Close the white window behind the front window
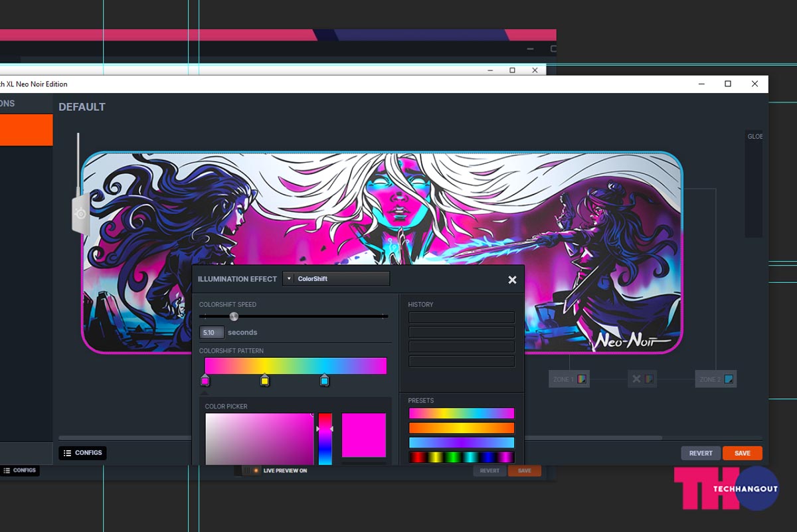This screenshot has height=532, width=797. pos(535,70)
